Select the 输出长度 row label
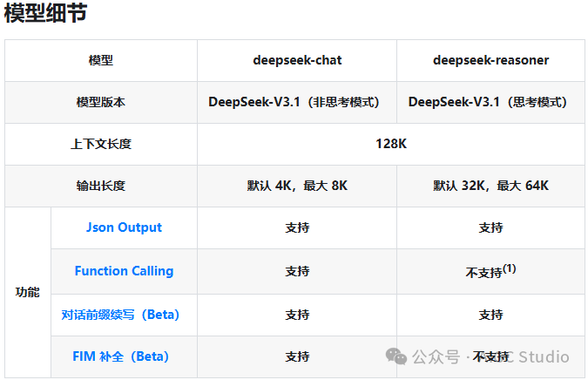The image size is (588, 380). [x=101, y=186]
